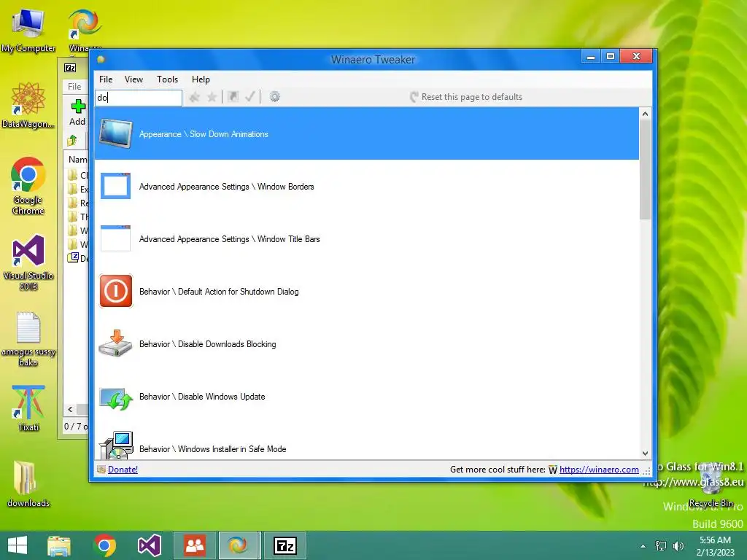Image resolution: width=747 pixels, height=560 pixels.
Task: Click the Disable Downloads Blocking drive icon
Action: [x=116, y=343]
